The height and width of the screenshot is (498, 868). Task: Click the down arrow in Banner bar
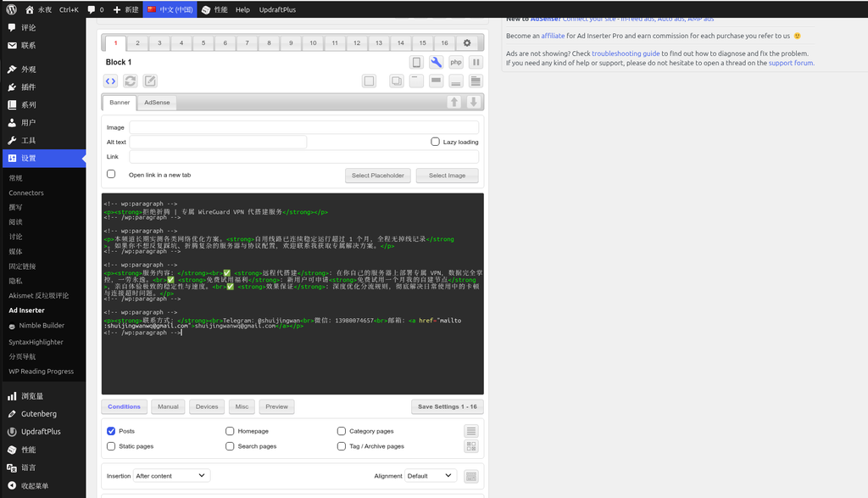point(473,102)
